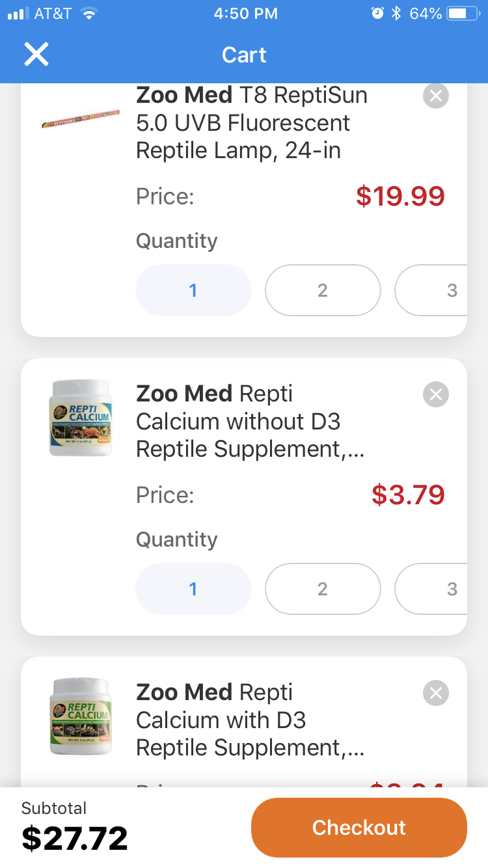Choose quantity 2 for Calcium without D3
The image size is (488, 868).
pyautogui.click(x=322, y=589)
